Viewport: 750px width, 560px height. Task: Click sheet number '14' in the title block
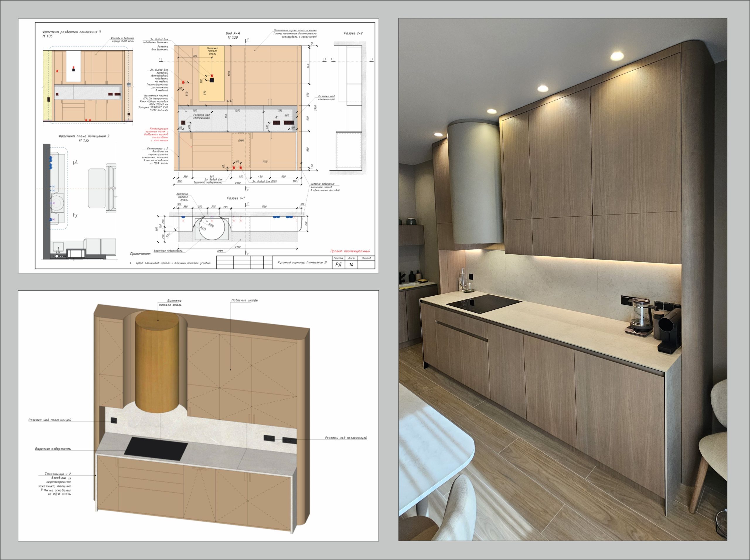click(351, 264)
